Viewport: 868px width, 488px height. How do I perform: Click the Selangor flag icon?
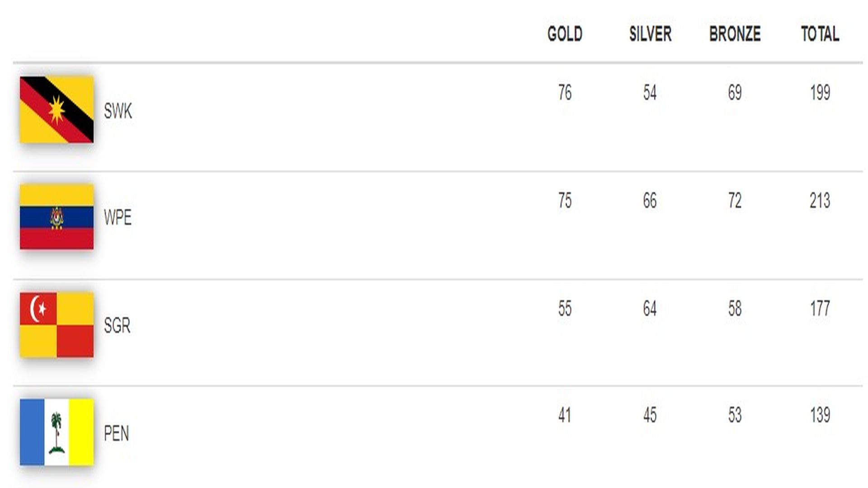(x=57, y=325)
